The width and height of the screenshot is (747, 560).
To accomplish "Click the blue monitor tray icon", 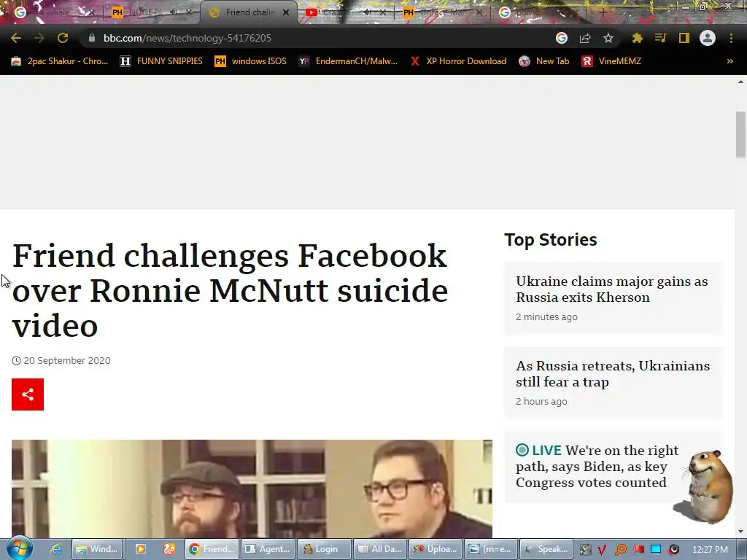I will tap(656, 549).
